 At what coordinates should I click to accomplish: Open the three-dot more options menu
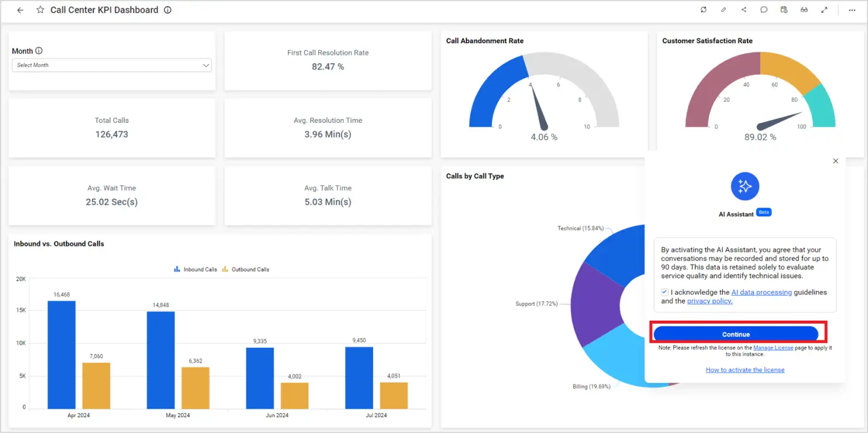click(x=852, y=10)
